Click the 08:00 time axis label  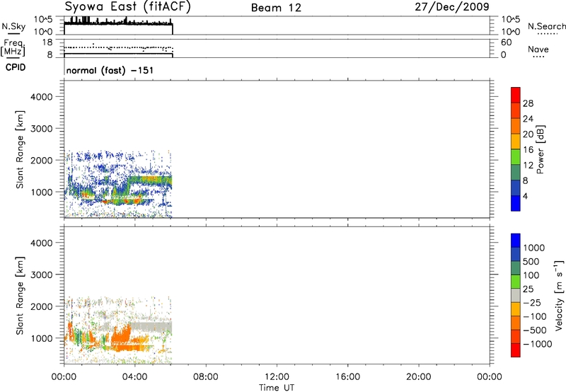point(206,377)
